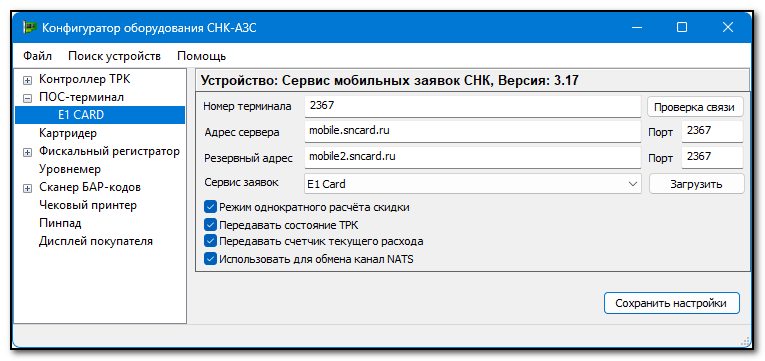The width and height of the screenshot is (765, 361).
Task: Toggle Использовать для обмена канал NATS checkbox
Action: click(x=210, y=259)
